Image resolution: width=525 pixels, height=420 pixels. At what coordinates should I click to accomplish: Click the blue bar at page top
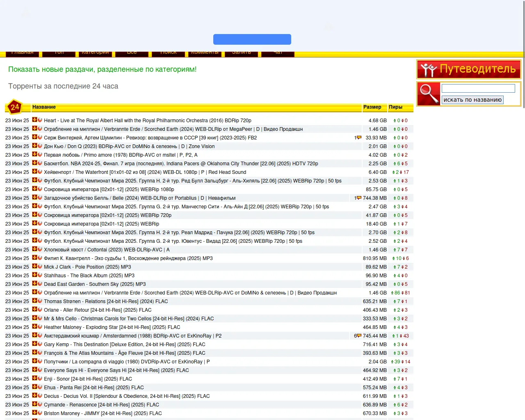pyautogui.click(x=252, y=39)
